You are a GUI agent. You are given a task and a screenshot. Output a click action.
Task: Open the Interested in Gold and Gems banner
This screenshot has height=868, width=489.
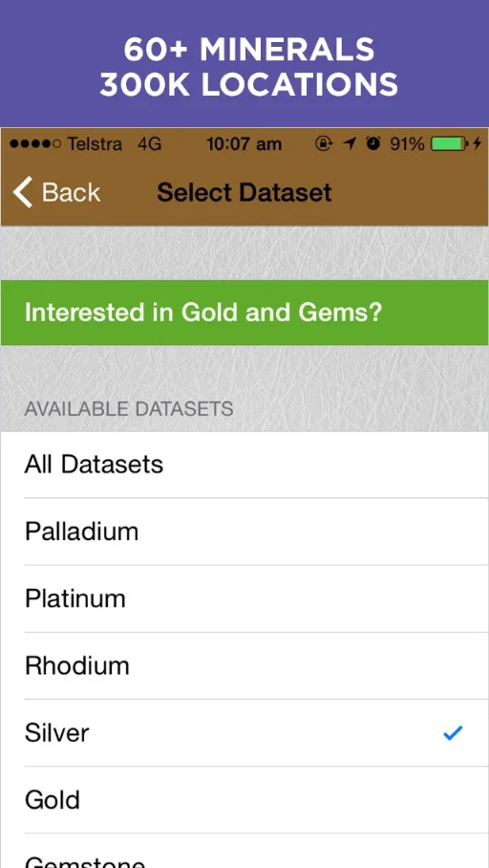click(244, 313)
